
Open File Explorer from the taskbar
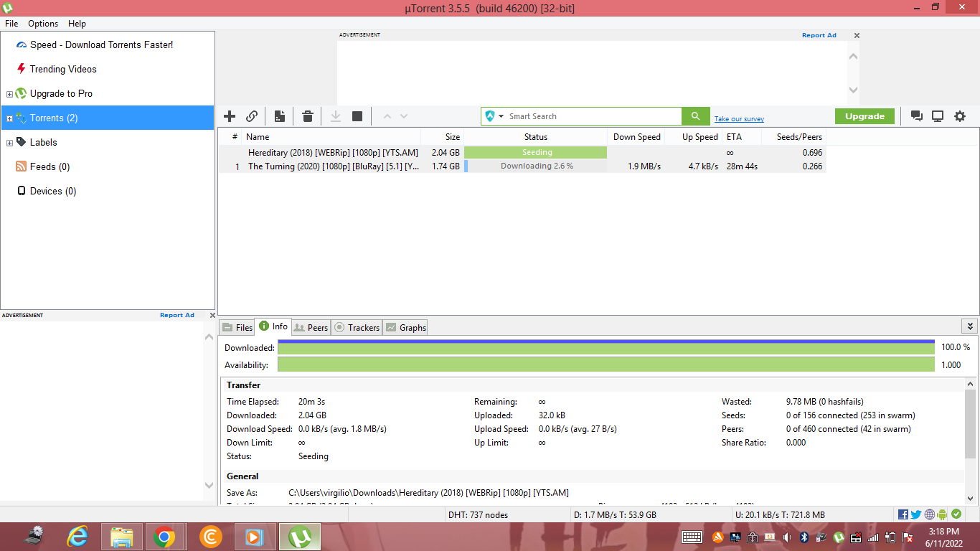[x=122, y=537]
